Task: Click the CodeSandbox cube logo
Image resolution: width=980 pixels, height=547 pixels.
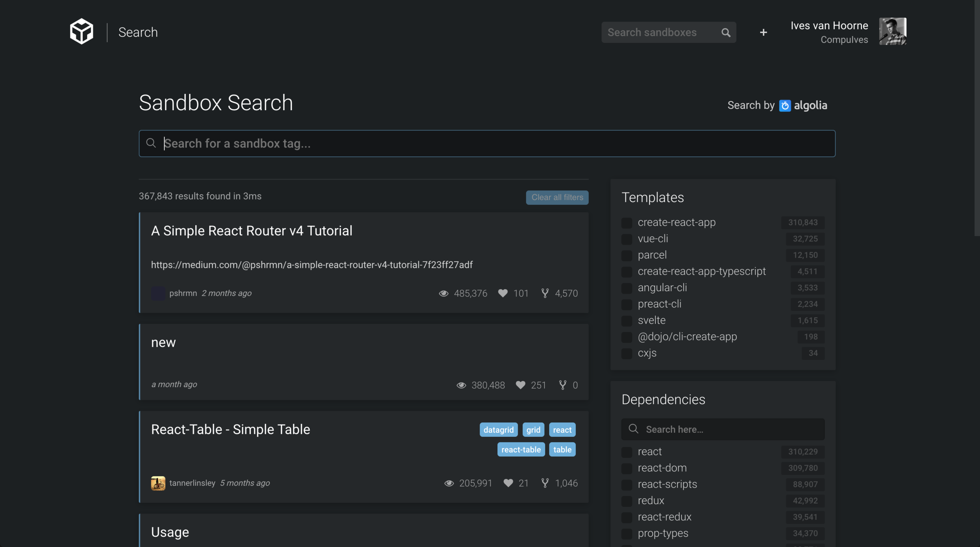Action: 81,31
